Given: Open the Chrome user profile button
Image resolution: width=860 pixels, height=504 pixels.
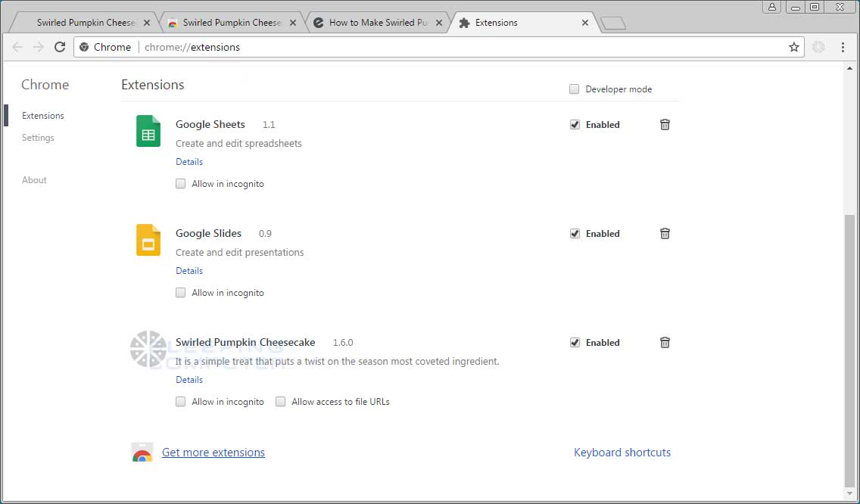Looking at the screenshot, I should pyautogui.click(x=771, y=7).
